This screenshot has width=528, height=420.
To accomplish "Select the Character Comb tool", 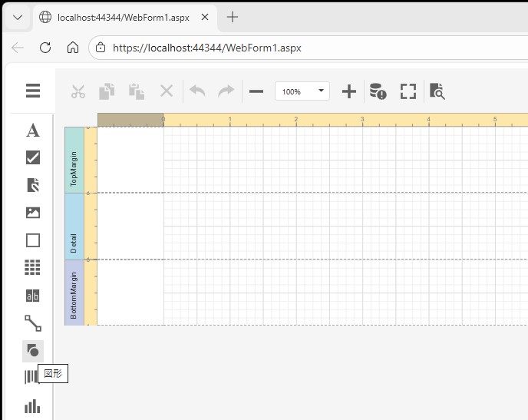I will tap(33, 296).
